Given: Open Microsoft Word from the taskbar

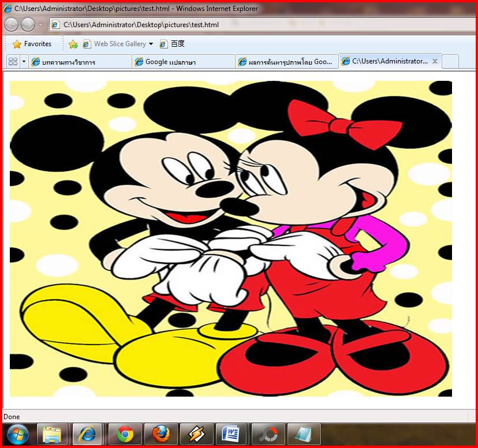Looking at the screenshot, I should point(231,434).
